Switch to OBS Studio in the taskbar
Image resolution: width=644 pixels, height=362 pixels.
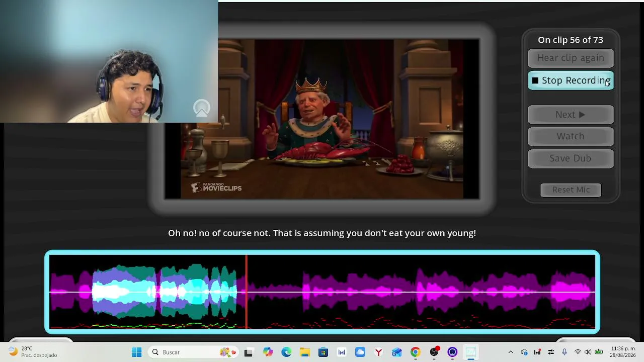pos(434,352)
